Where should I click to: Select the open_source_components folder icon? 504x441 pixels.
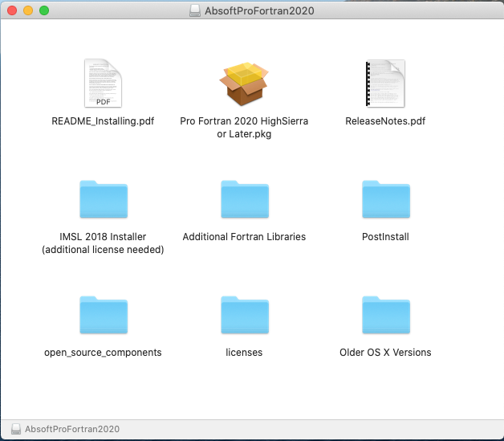point(104,315)
